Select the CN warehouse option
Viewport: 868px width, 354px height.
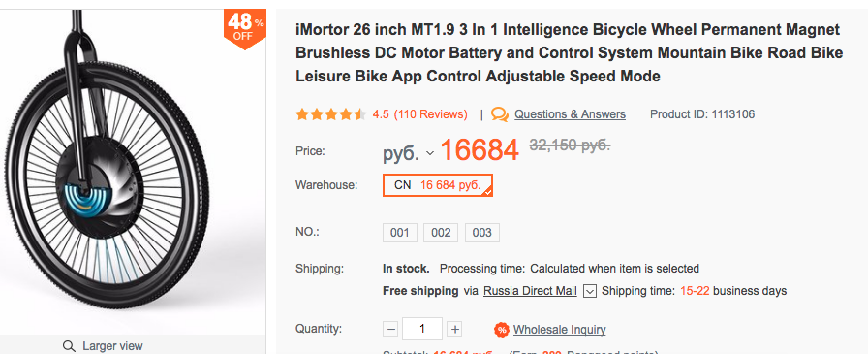point(437,185)
